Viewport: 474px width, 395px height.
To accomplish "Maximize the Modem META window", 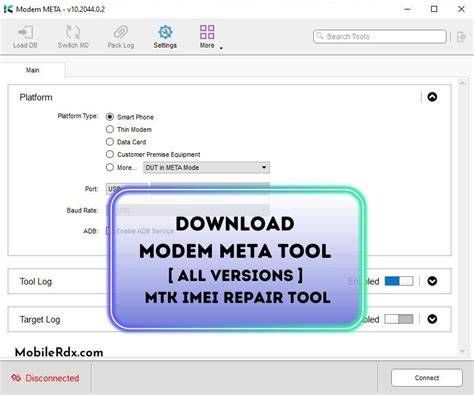I will pyautogui.click(x=434, y=9).
